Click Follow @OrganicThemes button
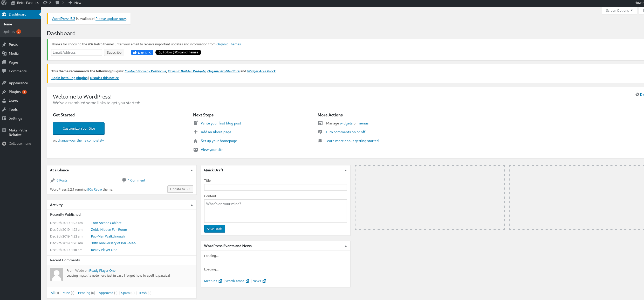 (x=178, y=52)
